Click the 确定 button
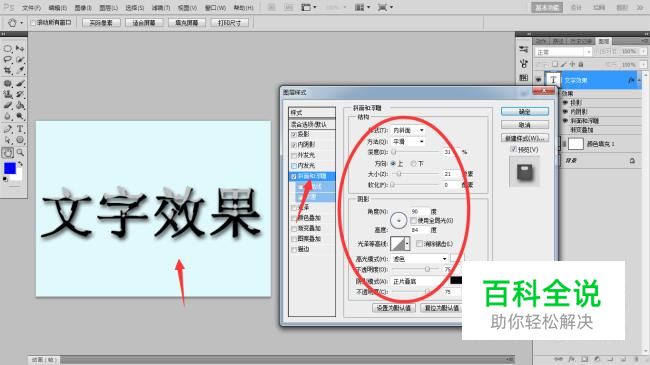 pyautogui.click(x=524, y=112)
